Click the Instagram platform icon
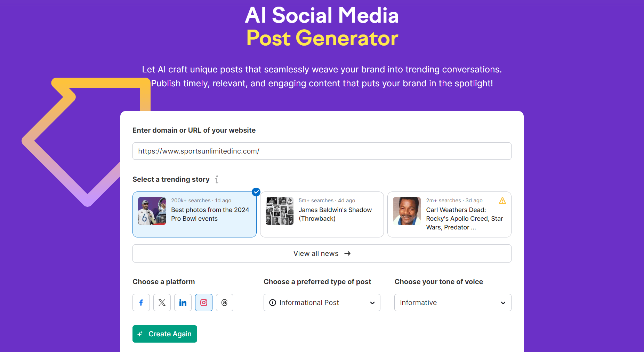The height and width of the screenshot is (352, 644). [x=203, y=303]
